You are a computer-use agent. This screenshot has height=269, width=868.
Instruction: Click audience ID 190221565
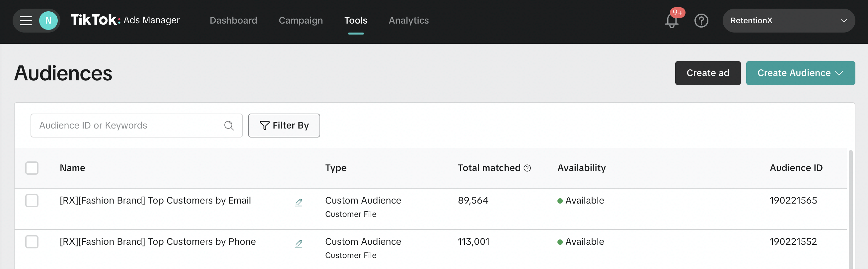pos(793,201)
